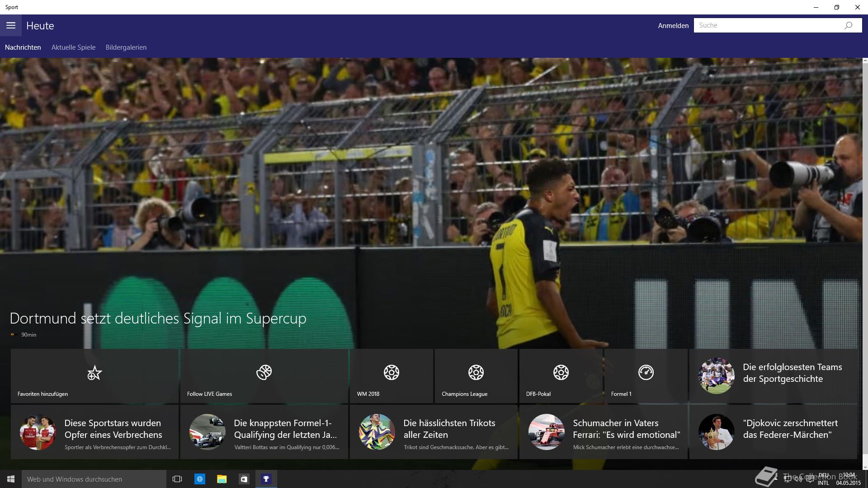This screenshot has height=488, width=868.
Task: Click Anmelden to sign in
Action: tap(673, 26)
